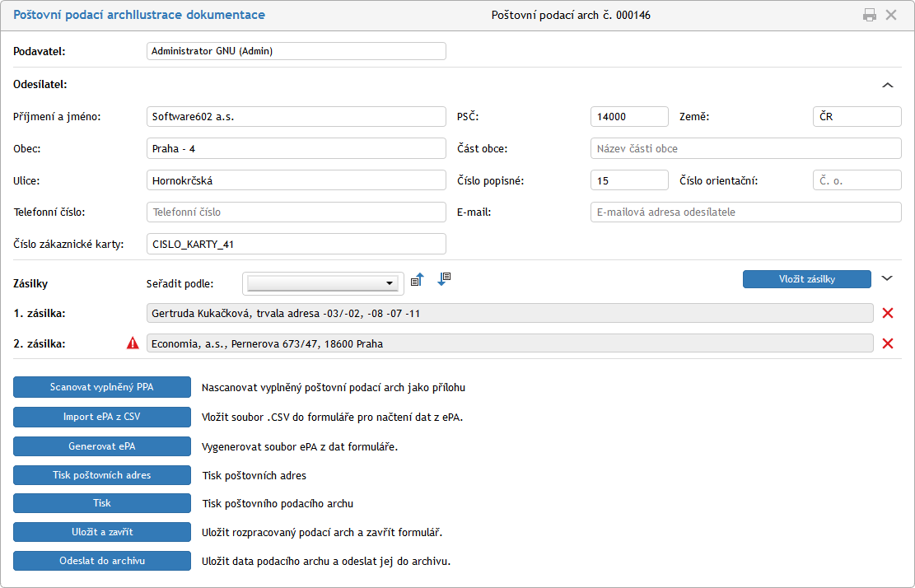
Task: Focus the E-mail address field
Action: point(746,212)
